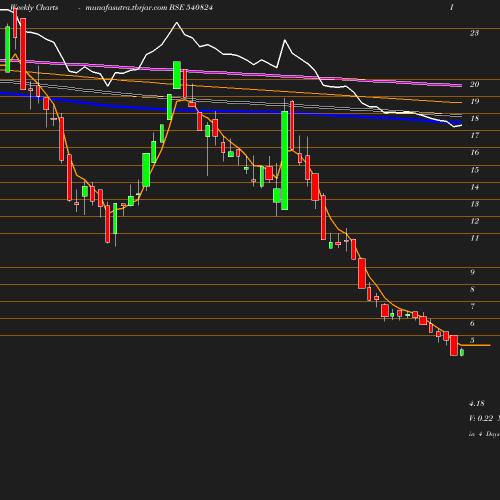Click the price axis label 5
Viewport: 500px width, 500px height.
(x=472, y=340)
